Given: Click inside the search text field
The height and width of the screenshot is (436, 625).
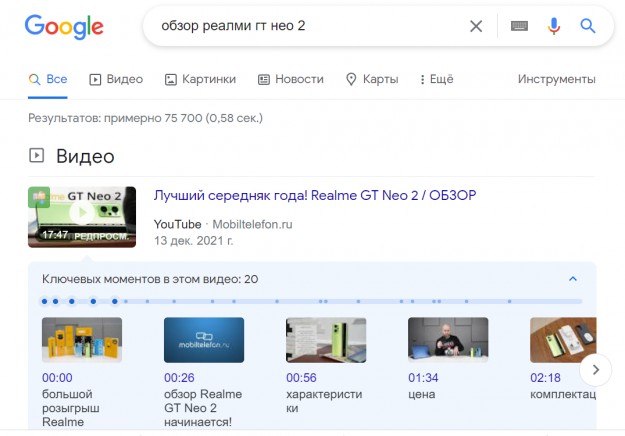Looking at the screenshot, I should pos(300,26).
